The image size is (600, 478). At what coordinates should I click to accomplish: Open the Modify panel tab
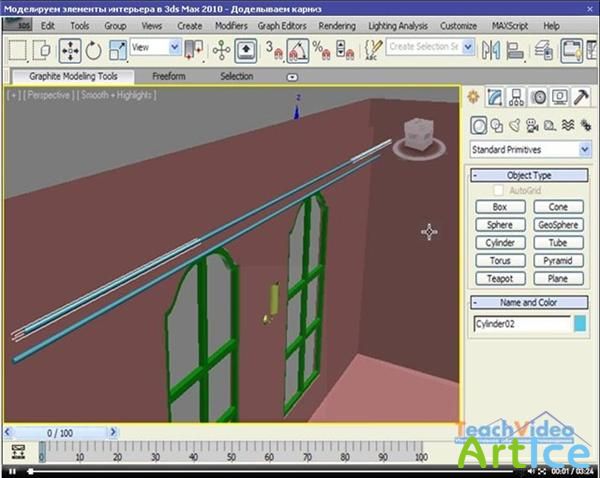(x=495, y=97)
